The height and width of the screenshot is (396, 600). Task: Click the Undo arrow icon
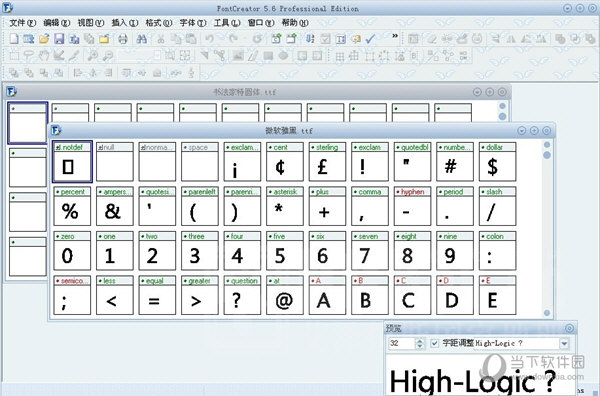(x=209, y=39)
